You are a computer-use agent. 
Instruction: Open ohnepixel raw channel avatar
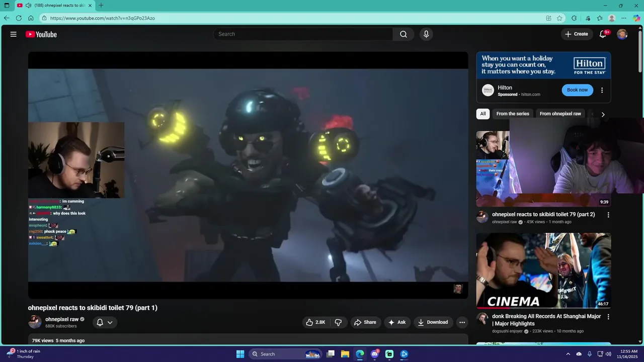35,322
